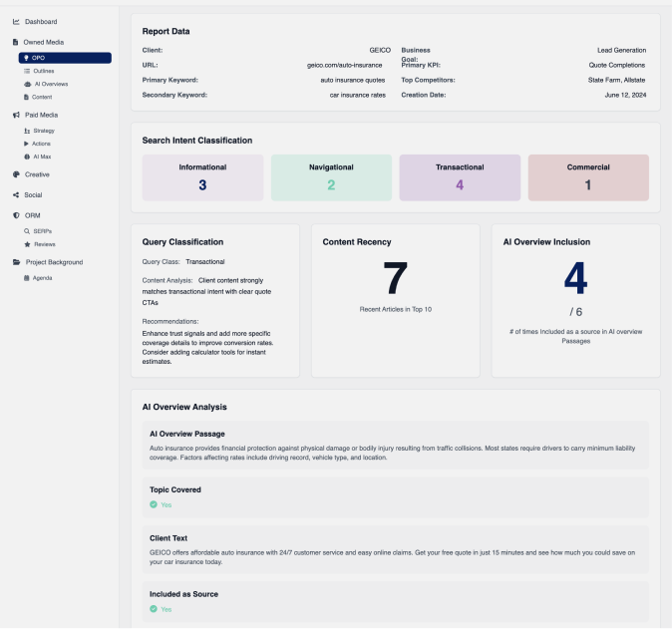Click the Paid Media megaphone icon
The height and width of the screenshot is (629, 672).
pos(16,116)
